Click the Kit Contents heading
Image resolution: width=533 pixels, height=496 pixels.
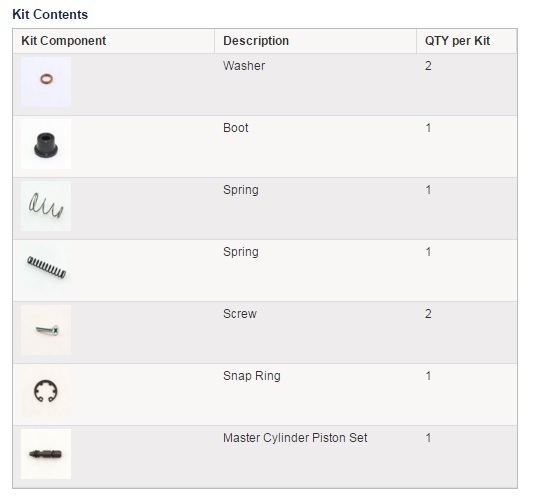(50, 14)
